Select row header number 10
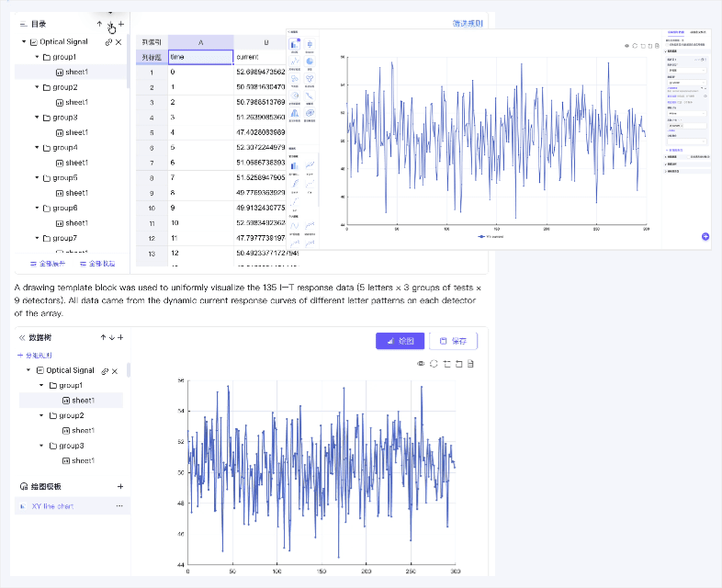Viewport: 722px width, 588px height. tap(152, 209)
